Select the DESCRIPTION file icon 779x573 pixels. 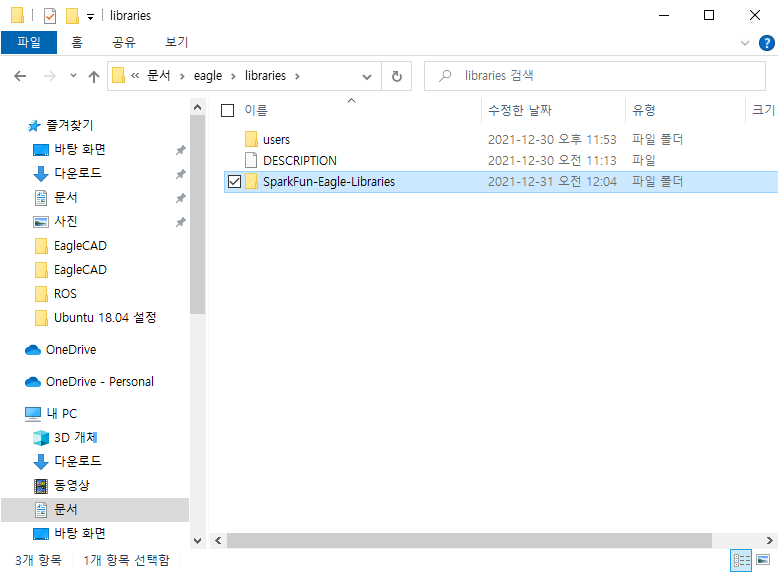(251, 161)
